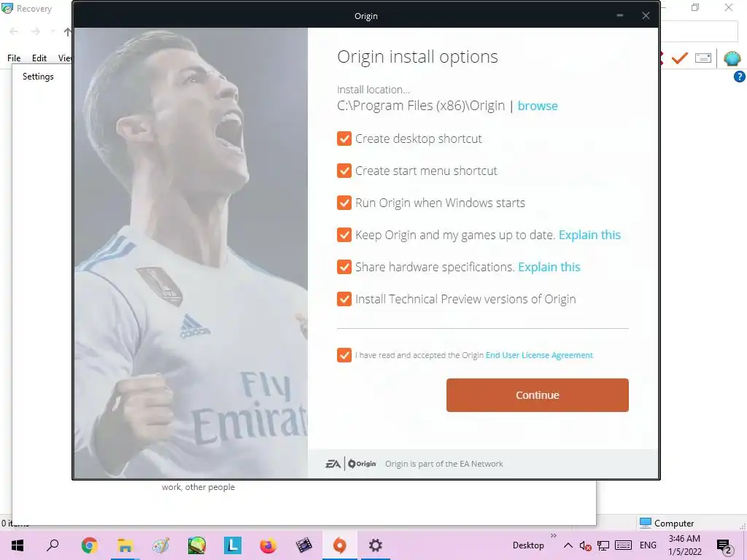
Task: Open Firefox from taskbar
Action: [268, 545]
